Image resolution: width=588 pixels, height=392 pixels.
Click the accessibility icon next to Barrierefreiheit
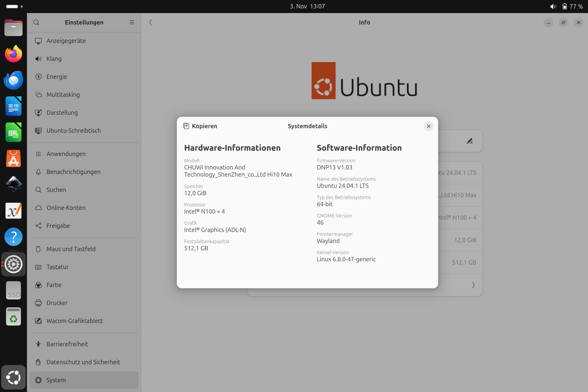tap(38, 344)
